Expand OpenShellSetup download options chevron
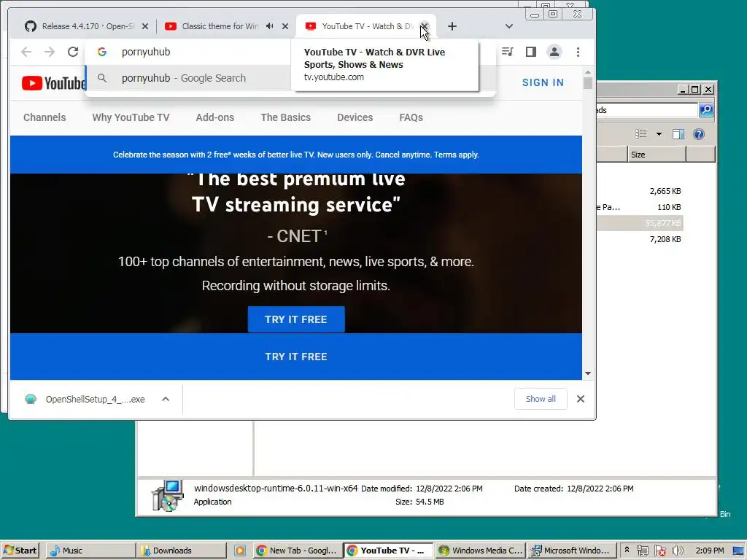The height and width of the screenshot is (560, 747). pyautogui.click(x=166, y=399)
